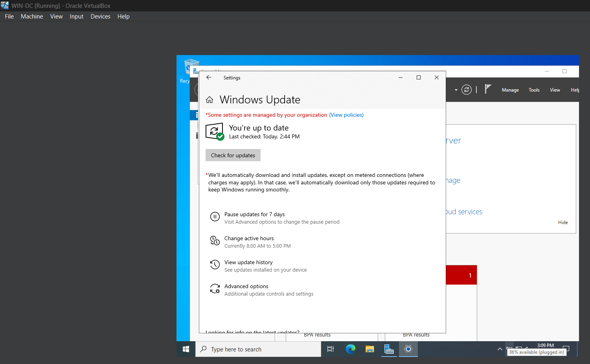Expand the dropdown arrow beside refresh icon
This screenshot has height=364, width=590.
(x=456, y=90)
